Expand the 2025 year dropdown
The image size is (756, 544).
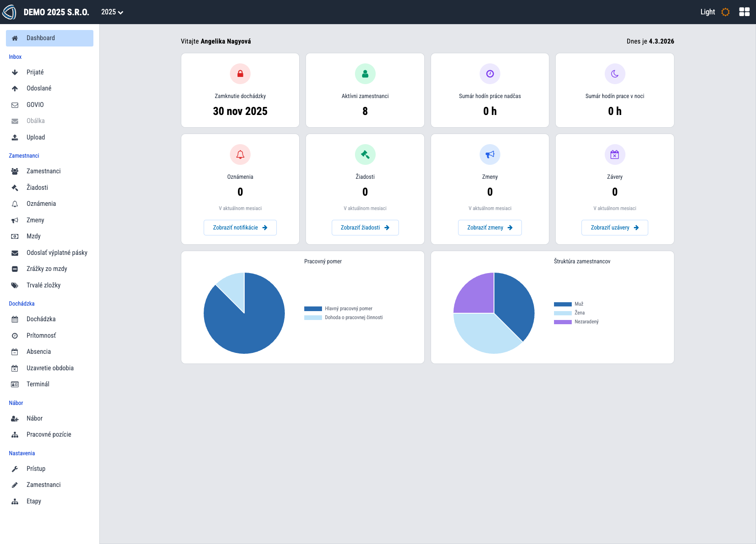click(112, 12)
